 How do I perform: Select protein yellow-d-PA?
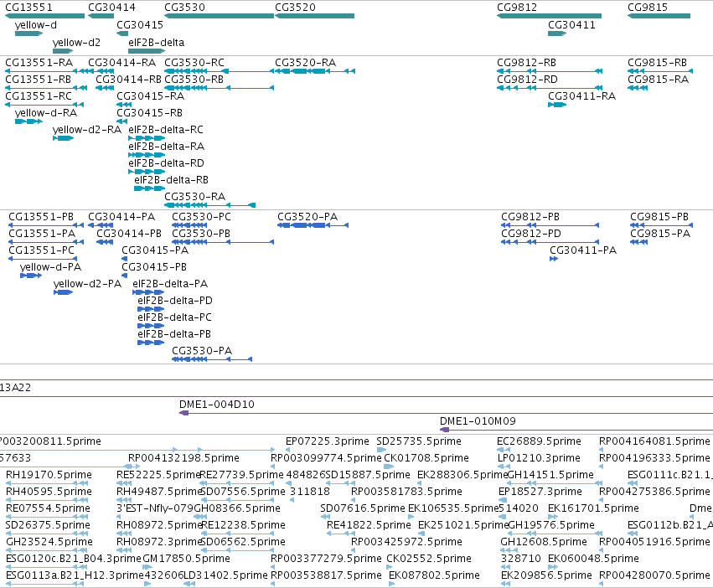[31, 276]
